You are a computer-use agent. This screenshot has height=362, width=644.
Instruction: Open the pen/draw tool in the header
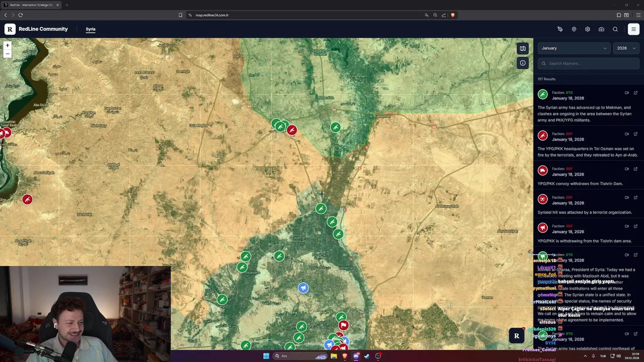coord(560,29)
